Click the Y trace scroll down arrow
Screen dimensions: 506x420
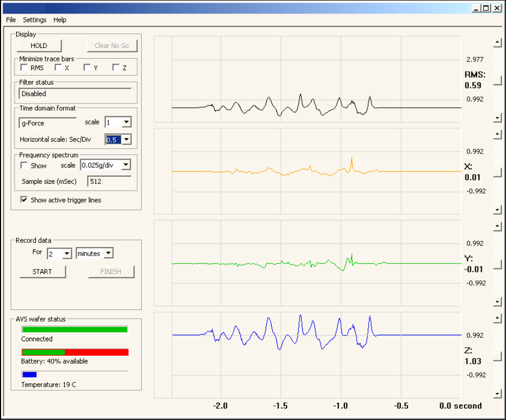click(x=497, y=302)
